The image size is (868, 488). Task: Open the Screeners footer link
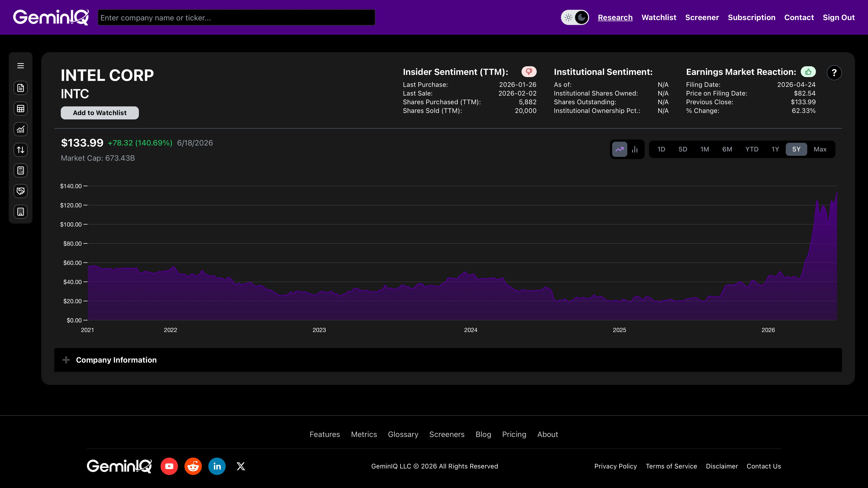447,434
